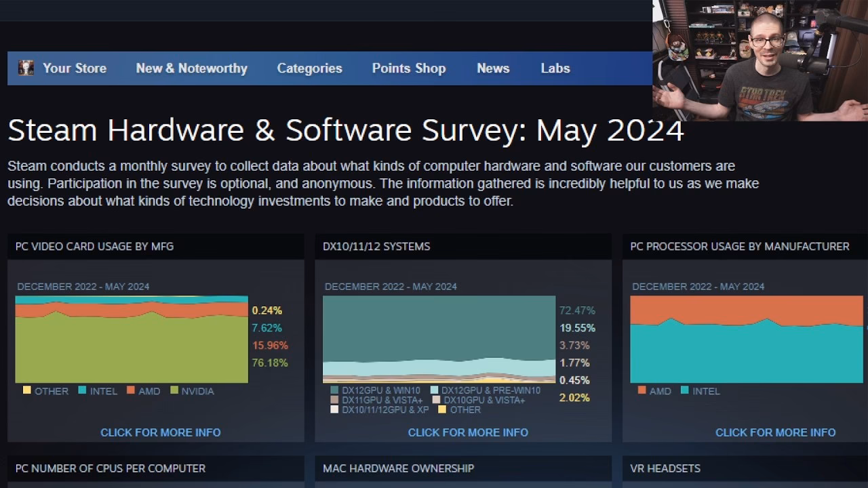Click date range label in video card panel
This screenshot has width=868, height=488.
(83, 286)
